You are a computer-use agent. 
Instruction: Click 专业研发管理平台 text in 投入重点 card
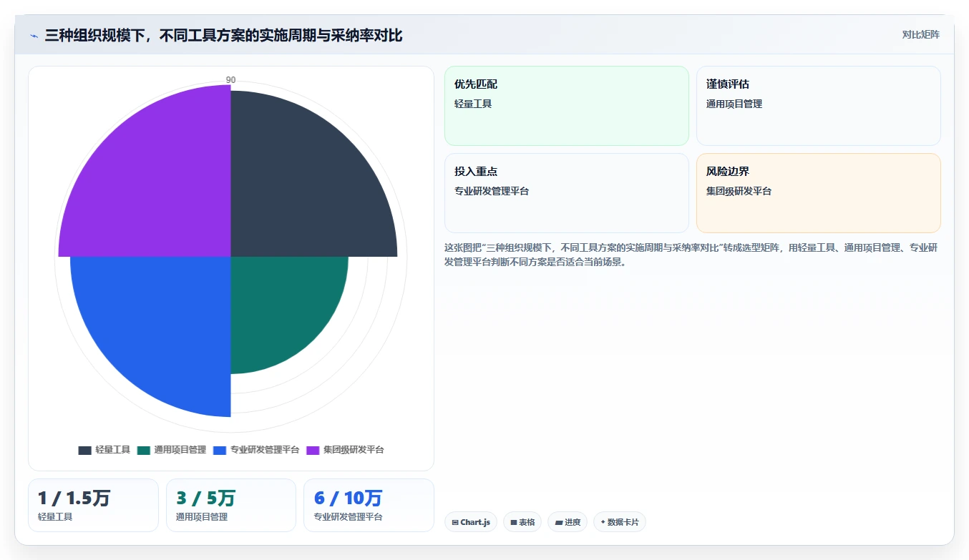click(x=492, y=191)
